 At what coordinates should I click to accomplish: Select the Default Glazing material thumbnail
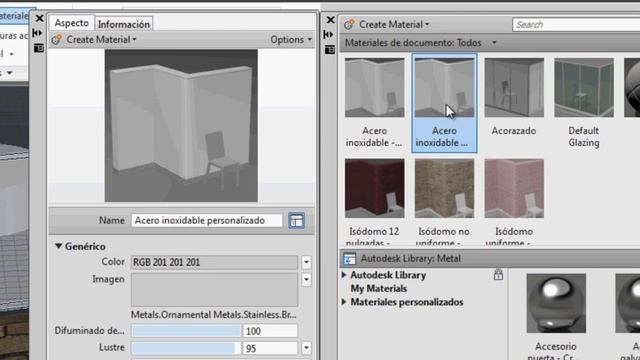pos(584,87)
